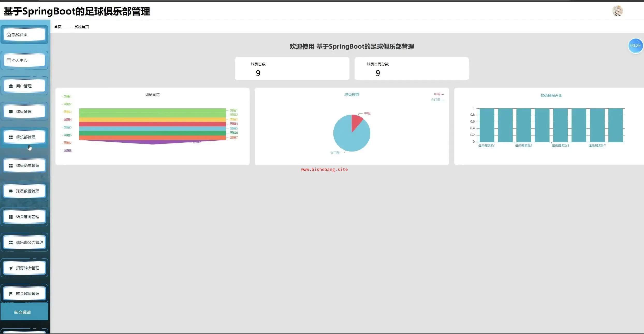Click the card icon beside 个人中心
Screen dimensions: 644x334
coord(9,60)
